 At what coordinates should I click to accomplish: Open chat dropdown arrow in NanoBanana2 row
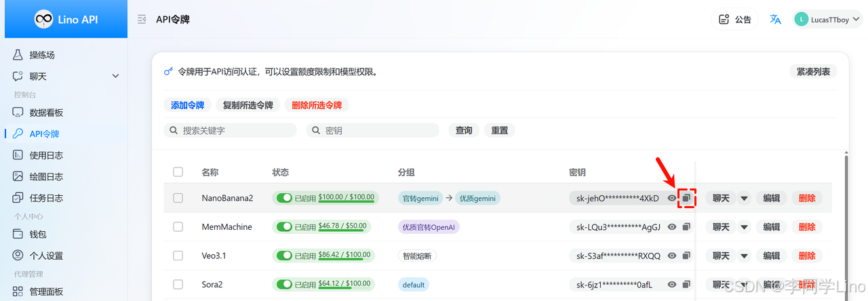(744, 198)
